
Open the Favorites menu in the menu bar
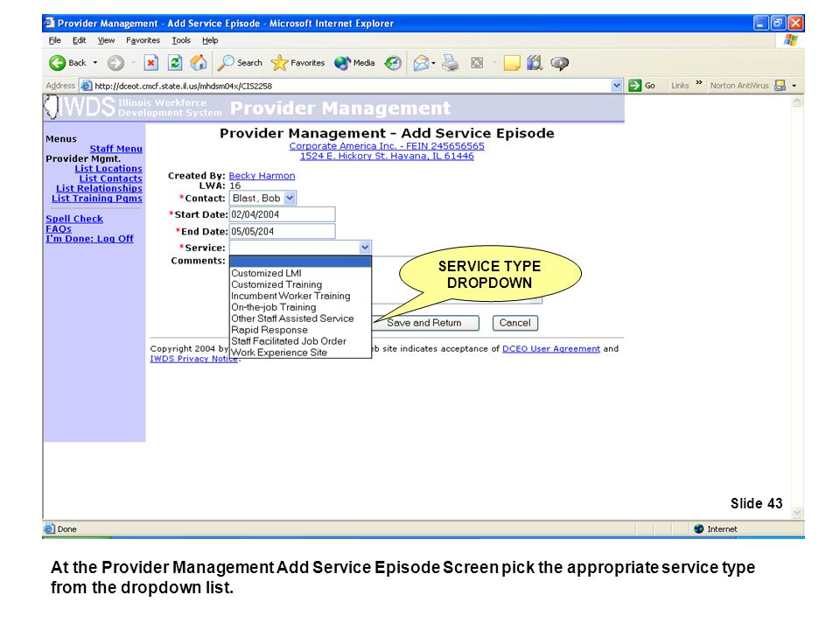pos(143,40)
